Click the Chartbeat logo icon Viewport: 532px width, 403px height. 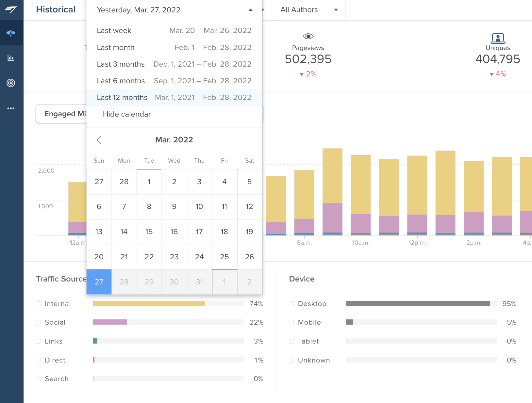tap(11, 9)
